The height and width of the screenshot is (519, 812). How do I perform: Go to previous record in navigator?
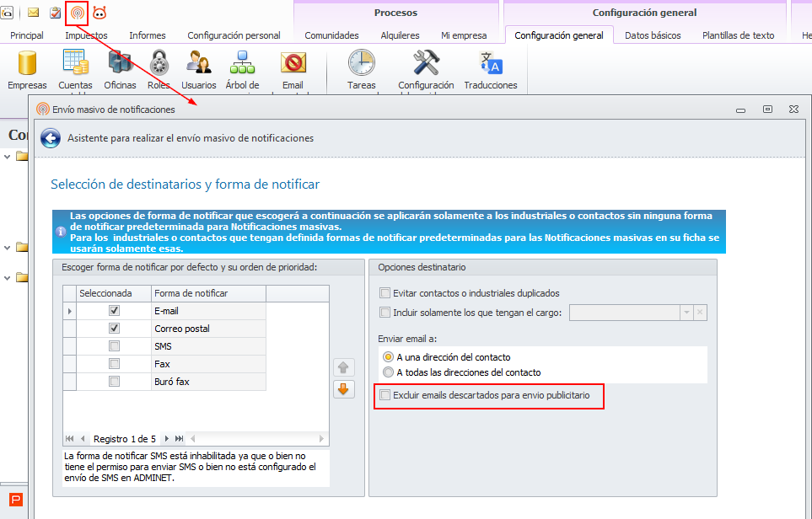click(x=83, y=439)
